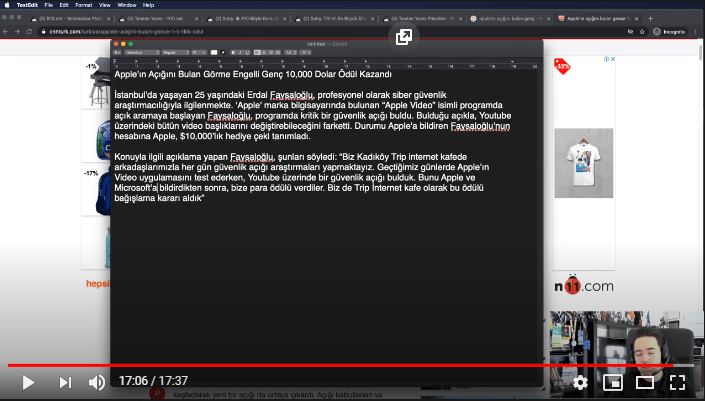Open the Apple menu
Viewport: 705px width, 401px height.
click(7, 5)
